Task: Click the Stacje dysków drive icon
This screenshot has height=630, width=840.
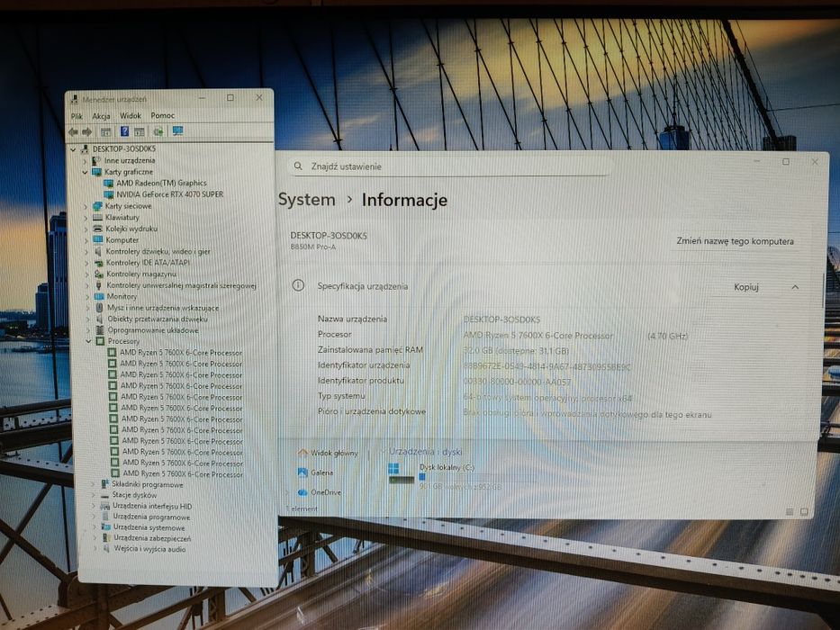Action: [104, 496]
